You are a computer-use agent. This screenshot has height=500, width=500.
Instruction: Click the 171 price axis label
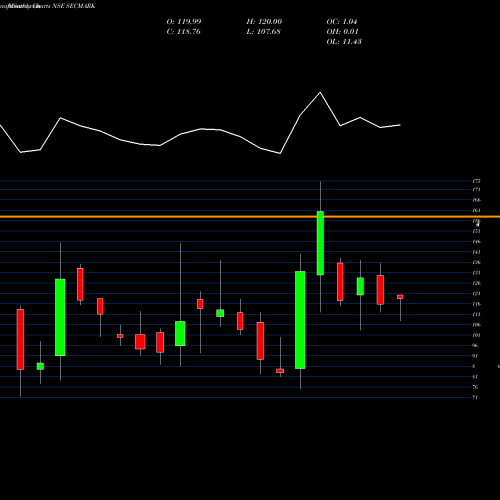tap(476, 190)
